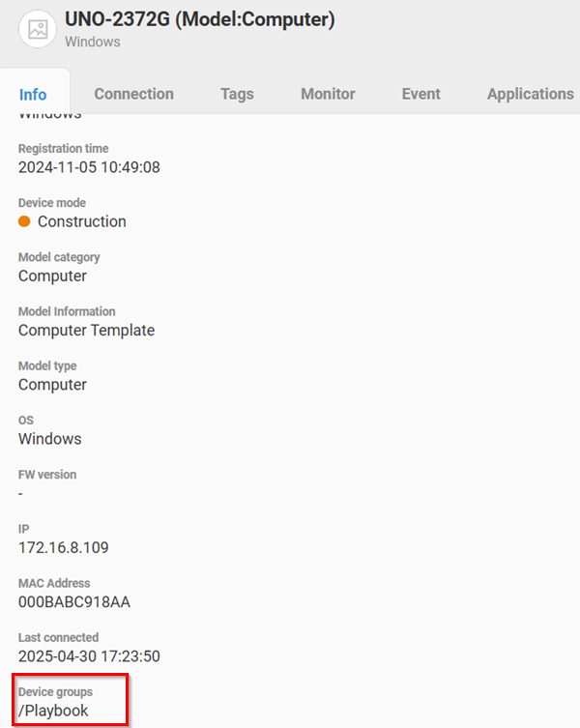Click the MAC address 000BABC918AA
The image size is (580, 728).
74,602
